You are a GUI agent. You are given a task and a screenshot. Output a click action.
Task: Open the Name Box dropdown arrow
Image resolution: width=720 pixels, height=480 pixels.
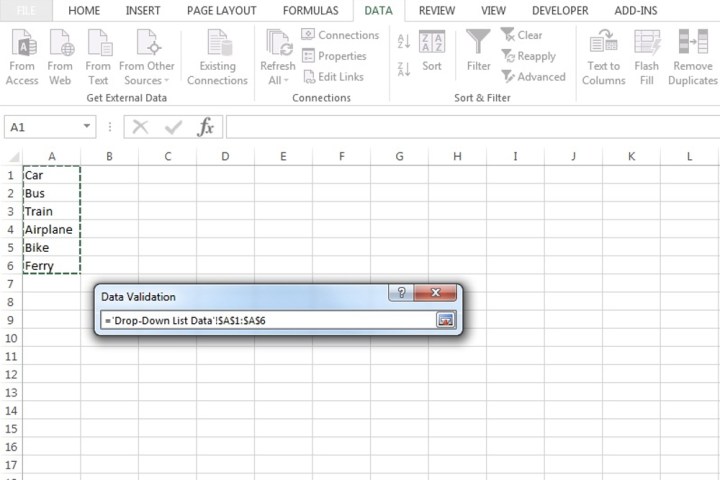88,127
